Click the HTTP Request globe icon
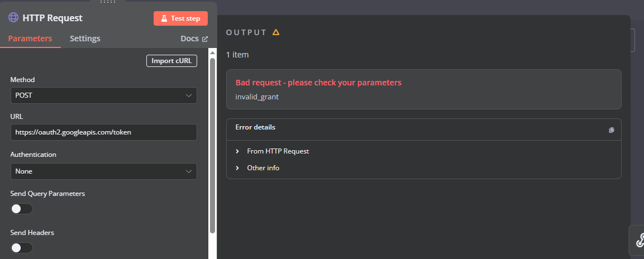The width and height of the screenshot is (644, 259). (13, 18)
